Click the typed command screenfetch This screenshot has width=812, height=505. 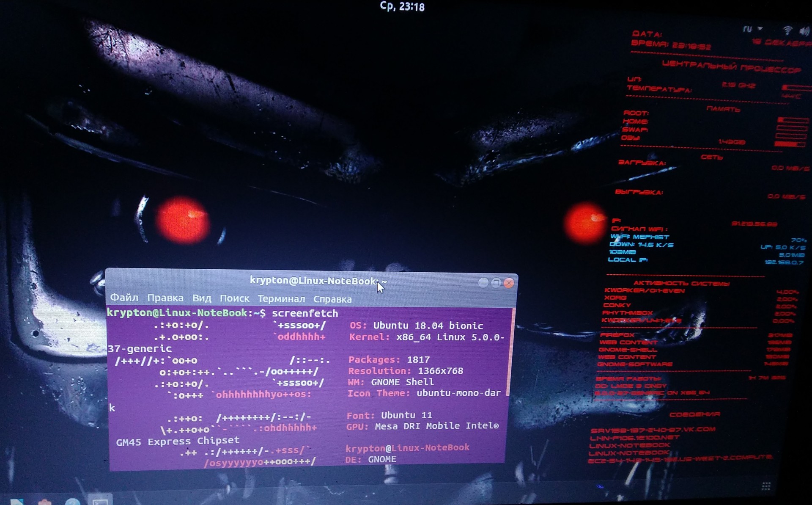[x=305, y=313]
